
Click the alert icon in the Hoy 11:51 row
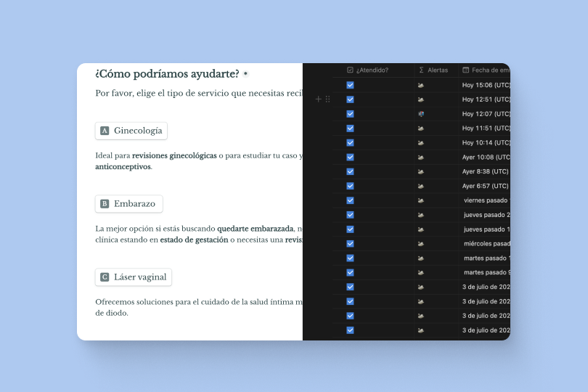pyautogui.click(x=421, y=128)
